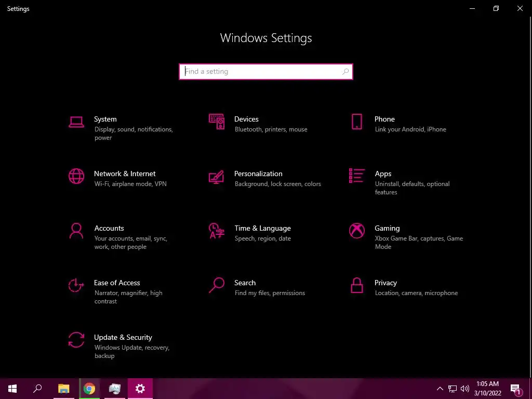The width and height of the screenshot is (532, 399).
Task: Click 'Windows Update, recovery, backup' description
Action: [131, 352]
